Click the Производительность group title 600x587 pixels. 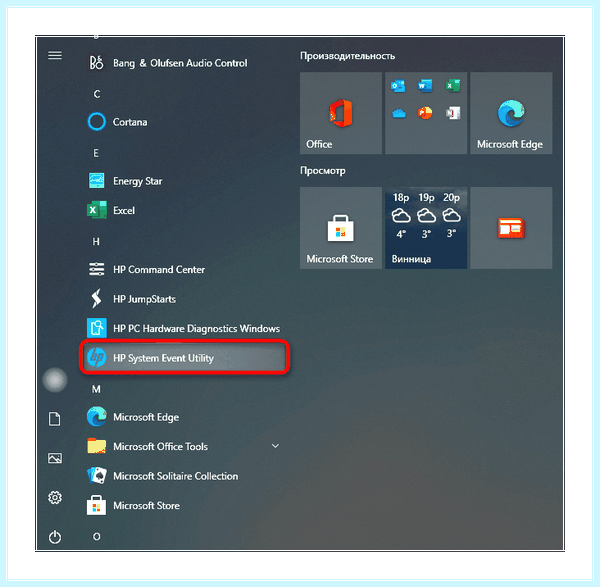coord(347,56)
